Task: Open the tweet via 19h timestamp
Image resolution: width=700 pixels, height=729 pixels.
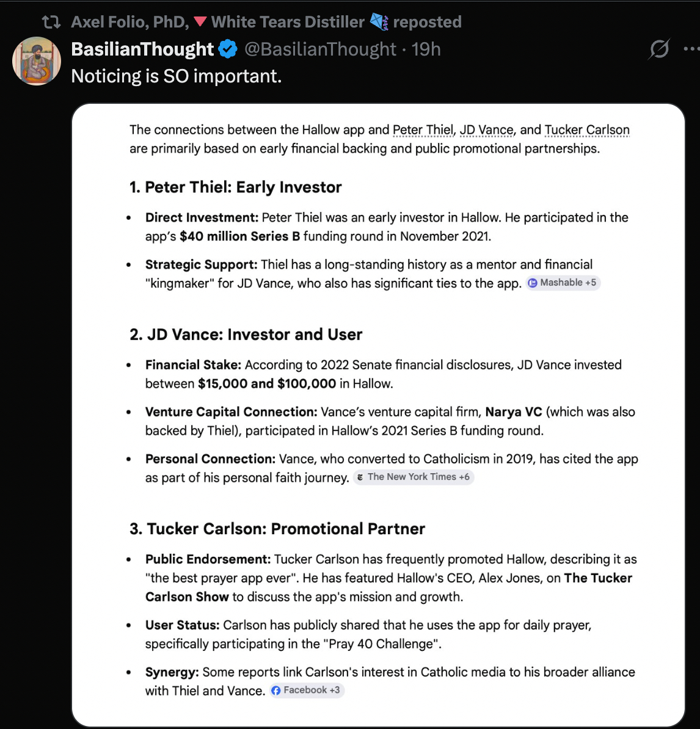Action: point(426,49)
